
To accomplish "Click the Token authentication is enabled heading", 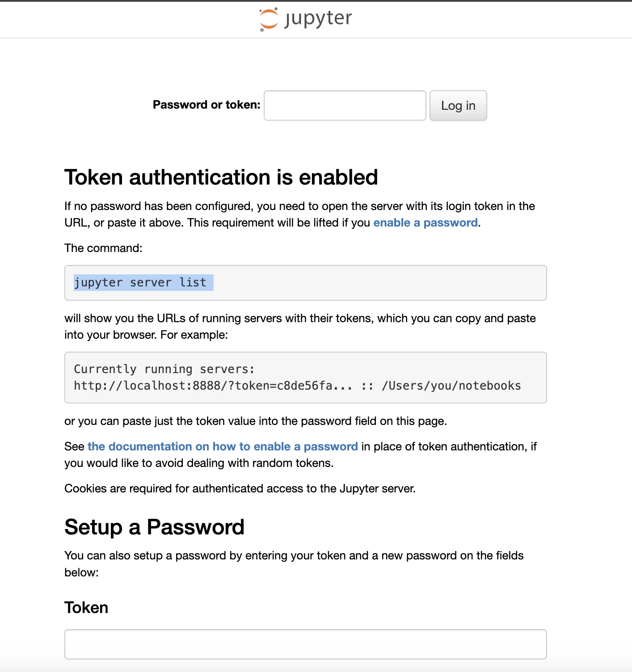I will pos(221,177).
